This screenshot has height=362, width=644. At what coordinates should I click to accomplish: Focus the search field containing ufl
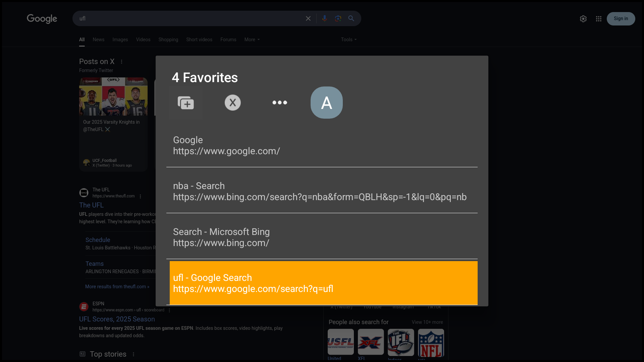(x=190, y=18)
